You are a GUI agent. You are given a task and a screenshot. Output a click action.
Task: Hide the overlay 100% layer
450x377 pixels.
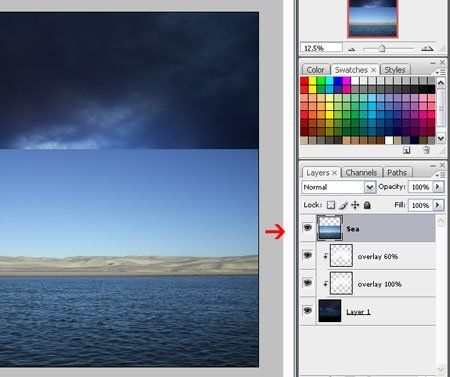[307, 283]
